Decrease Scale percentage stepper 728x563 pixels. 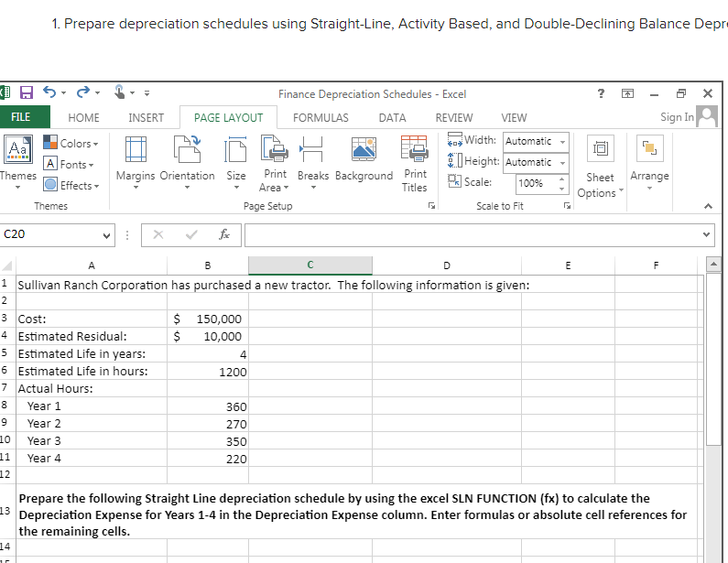tap(561, 189)
